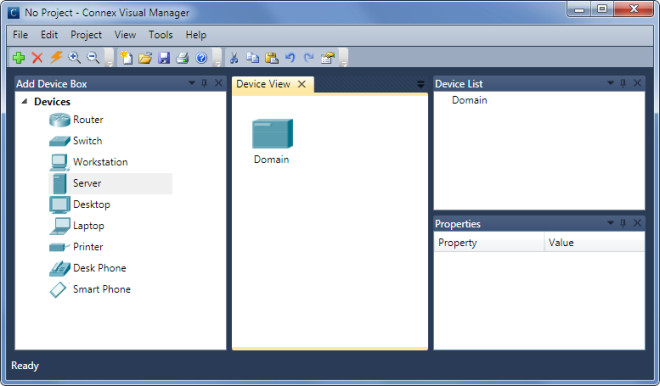Image resolution: width=660 pixels, height=386 pixels.
Task: Open the Project menu
Action: [x=86, y=35]
